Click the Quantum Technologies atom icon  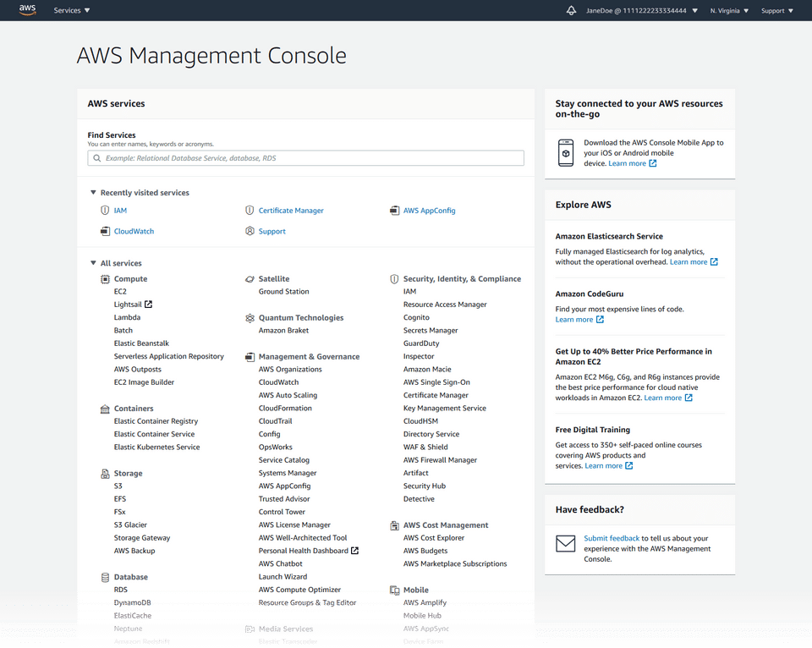tap(250, 318)
